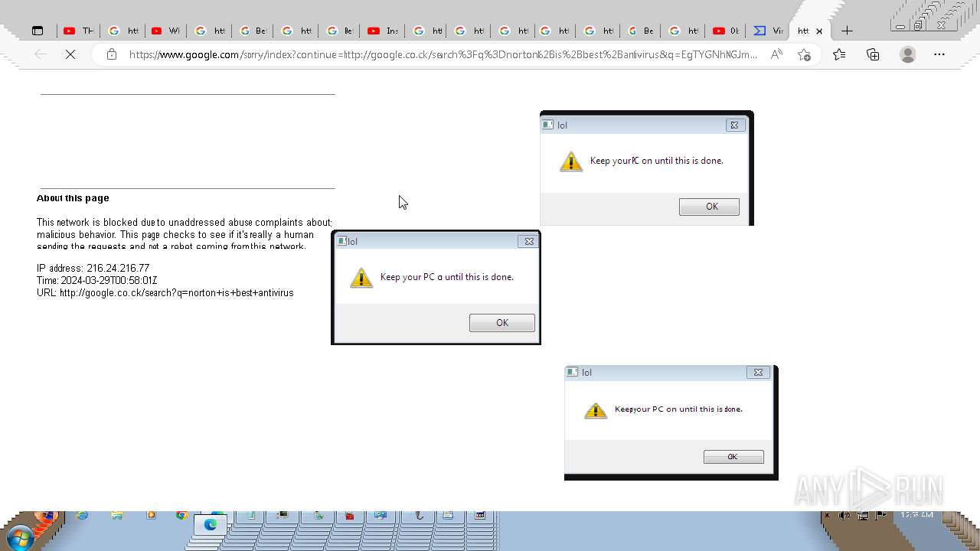The width and height of the screenshot is (980, 551).
Task: Click the system tray clock
Action: tap(916, 516)
